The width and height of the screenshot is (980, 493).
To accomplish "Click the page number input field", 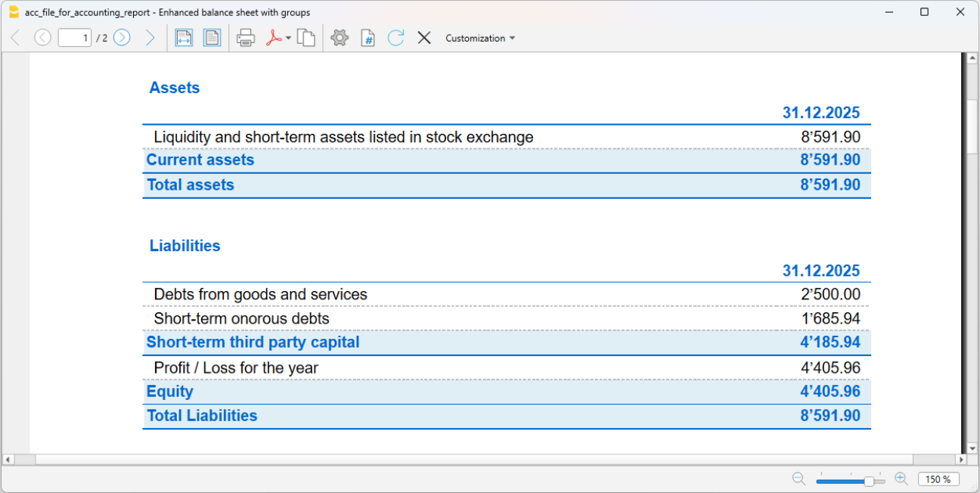I will point(75,38).
